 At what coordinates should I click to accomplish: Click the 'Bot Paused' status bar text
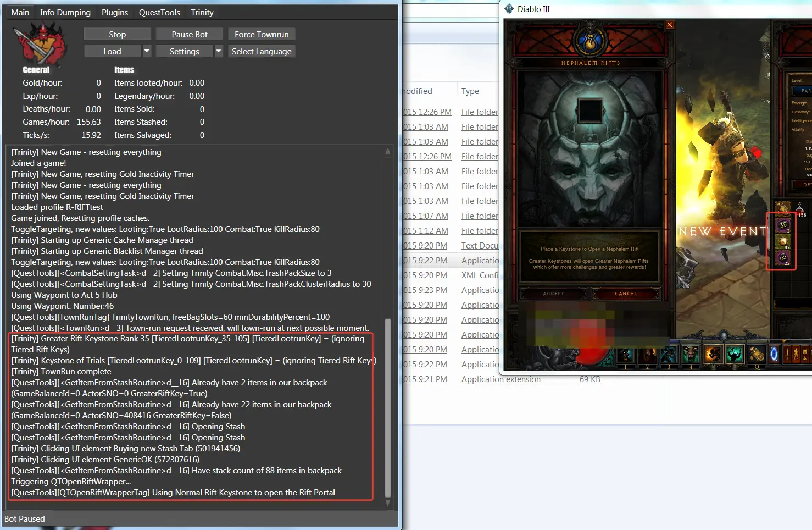pyautogui.click(x=25, y=519)
